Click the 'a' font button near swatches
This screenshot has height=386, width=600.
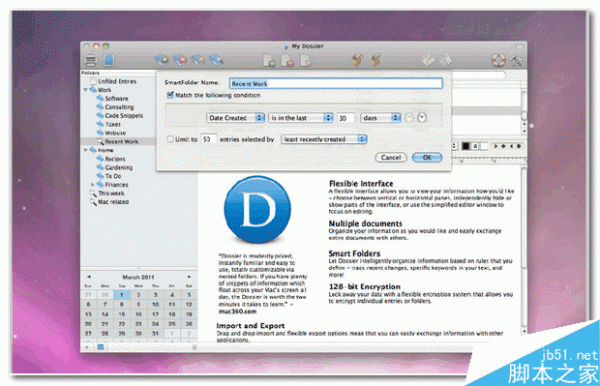click(475, 146)
